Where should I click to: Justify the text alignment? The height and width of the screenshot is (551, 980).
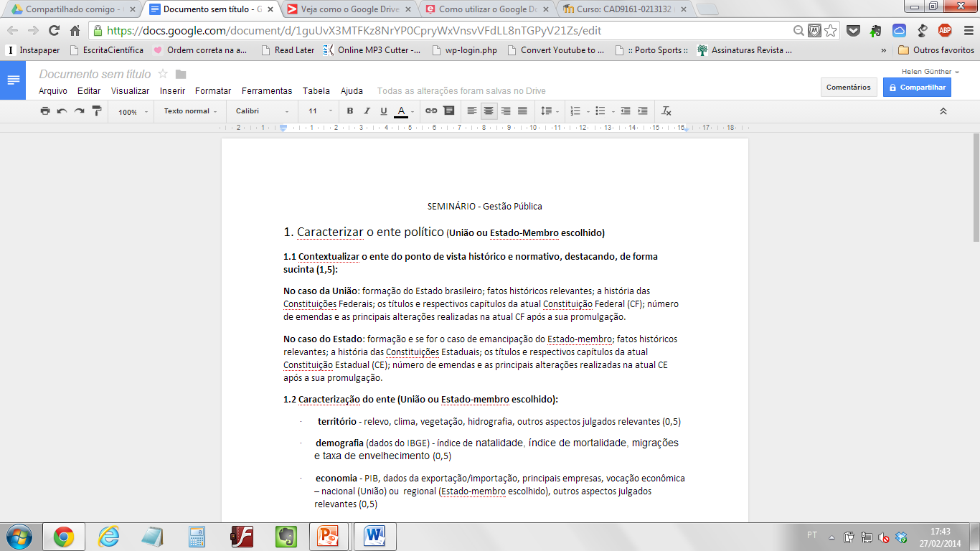[x=522, y=111]
